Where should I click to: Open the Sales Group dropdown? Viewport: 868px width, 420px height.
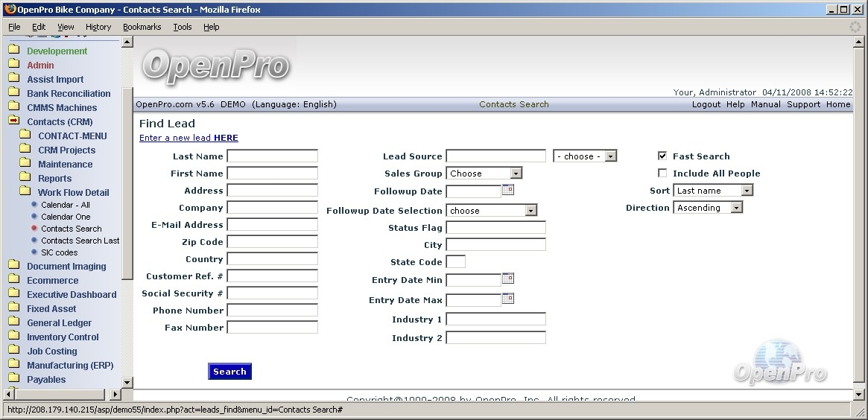(484, 174)
